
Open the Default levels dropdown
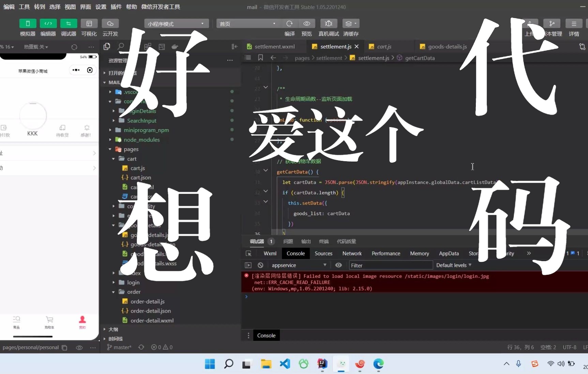[454, 265]
